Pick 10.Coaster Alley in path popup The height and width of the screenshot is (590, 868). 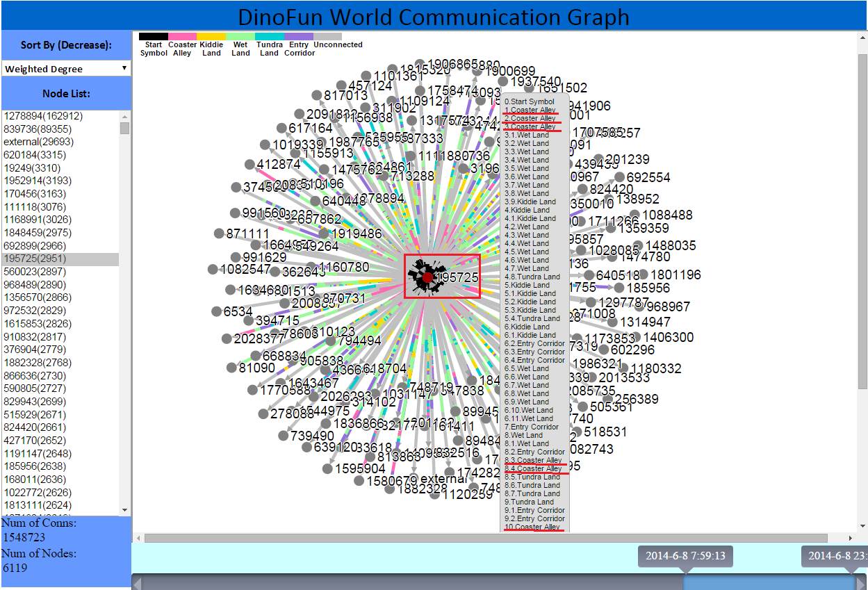pos(532,527)
